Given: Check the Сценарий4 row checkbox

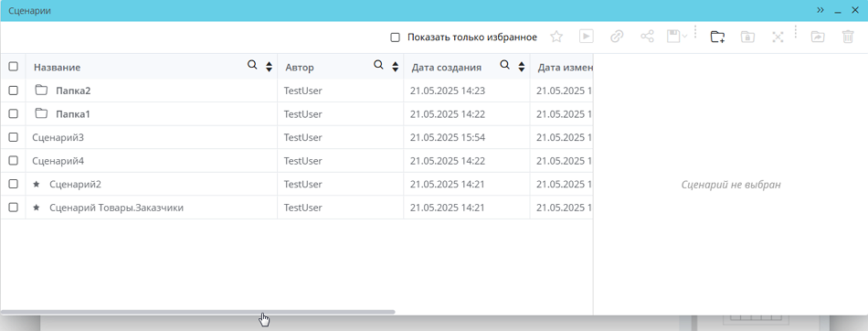Looking at the screenshot, I should pos(14,161).
